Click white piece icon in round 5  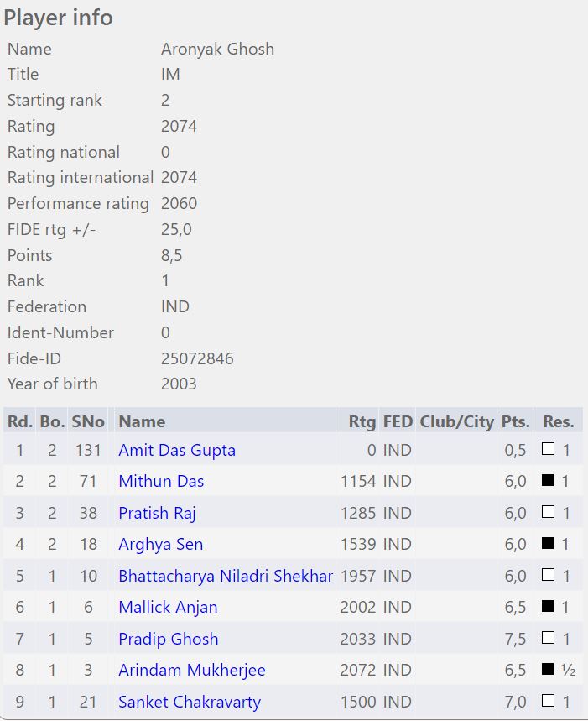coord(549,576)
